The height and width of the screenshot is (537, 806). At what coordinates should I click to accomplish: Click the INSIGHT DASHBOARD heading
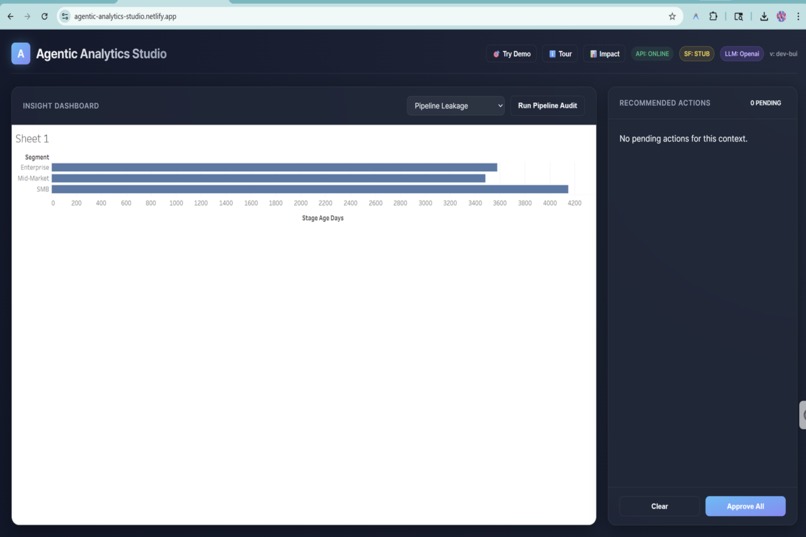coord(61,106)
